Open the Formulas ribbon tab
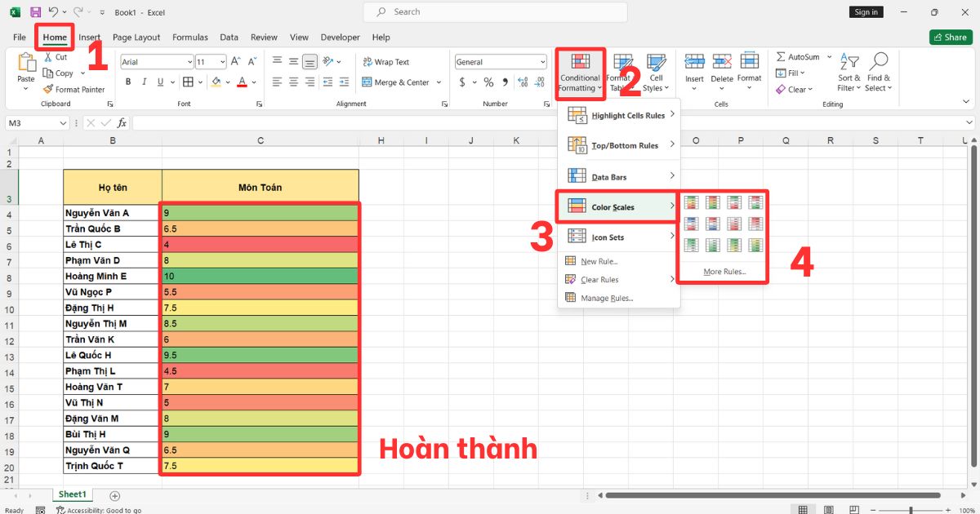 (x=189, y=38)
